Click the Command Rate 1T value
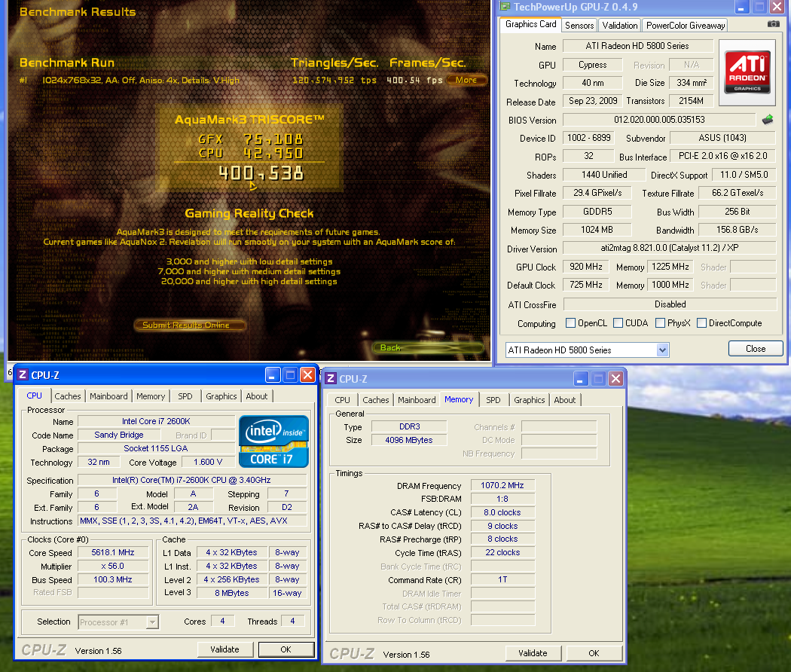791x672 pixels. 502,579
